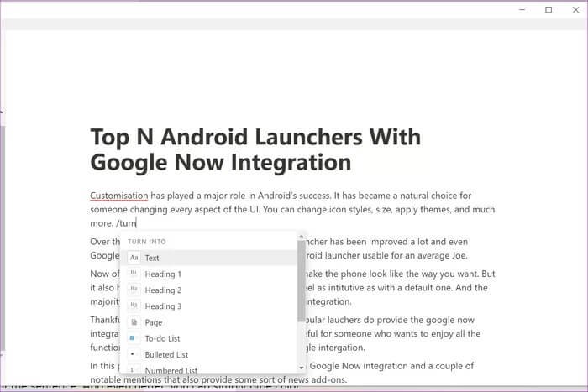The height and width of the screenshot is (392, 588).
Task: Click the H2 icon beside Heading 2
Action: [x=134, y=290]
